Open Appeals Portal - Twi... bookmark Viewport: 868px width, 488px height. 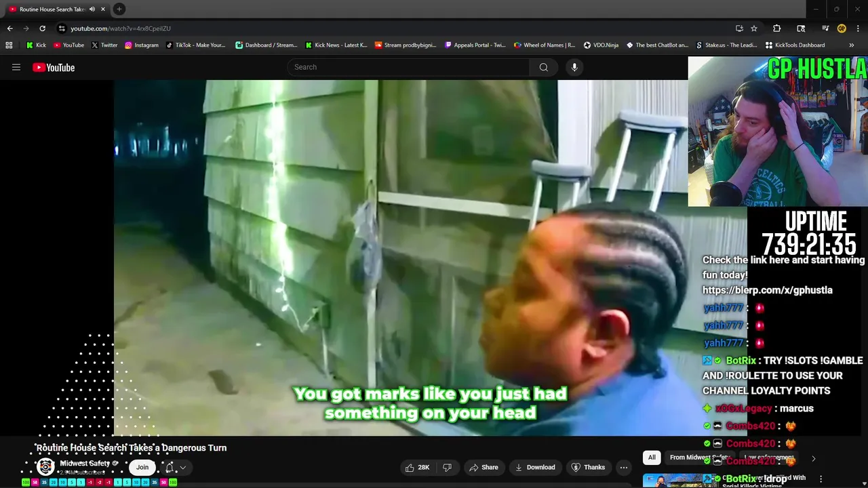pos(475,45)
